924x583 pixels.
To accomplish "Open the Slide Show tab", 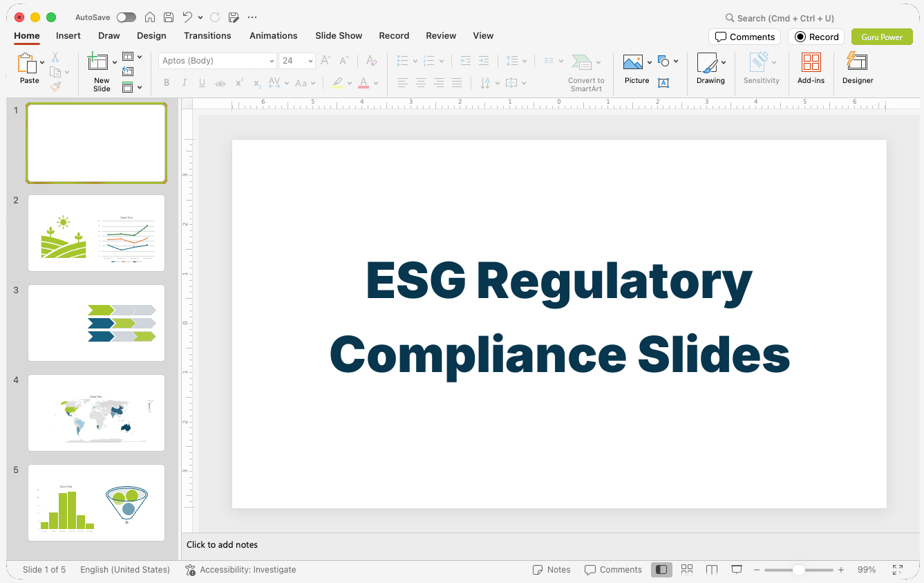I will coord(339,36).
